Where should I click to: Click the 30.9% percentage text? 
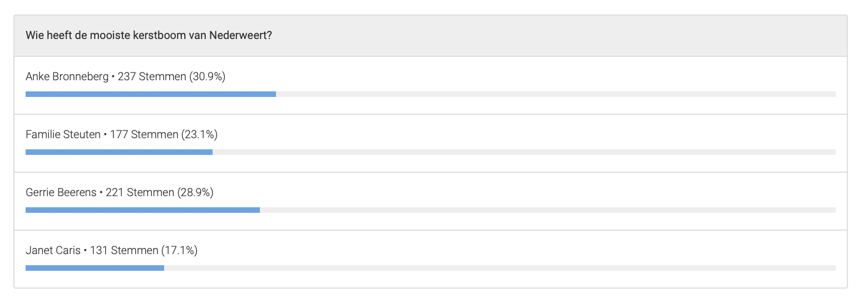(x=208, y=77)
